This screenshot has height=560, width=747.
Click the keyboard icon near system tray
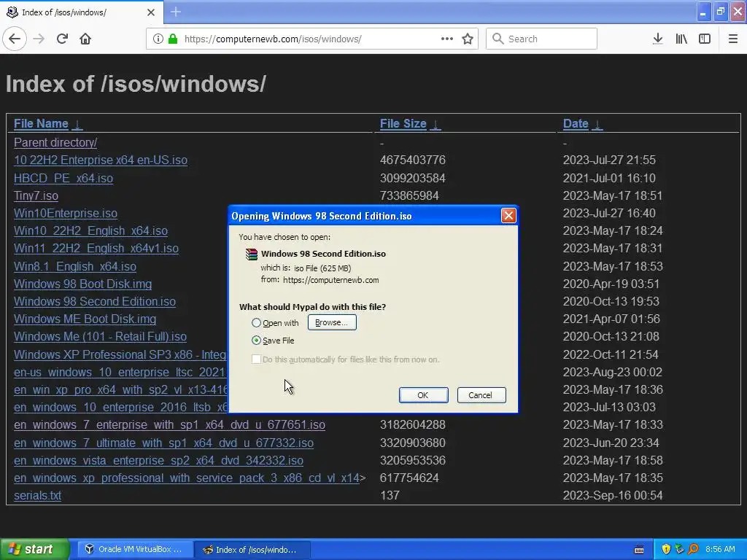pos(639,550)
